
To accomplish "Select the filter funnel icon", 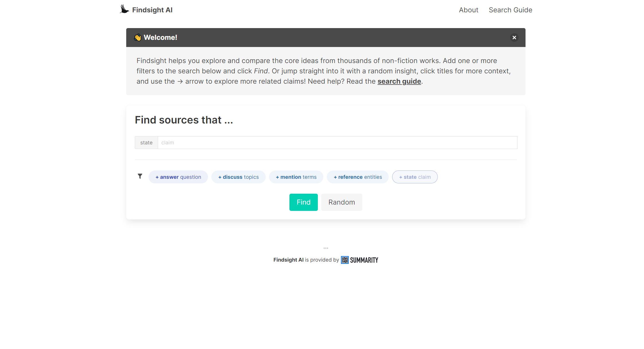I will 140,176.
